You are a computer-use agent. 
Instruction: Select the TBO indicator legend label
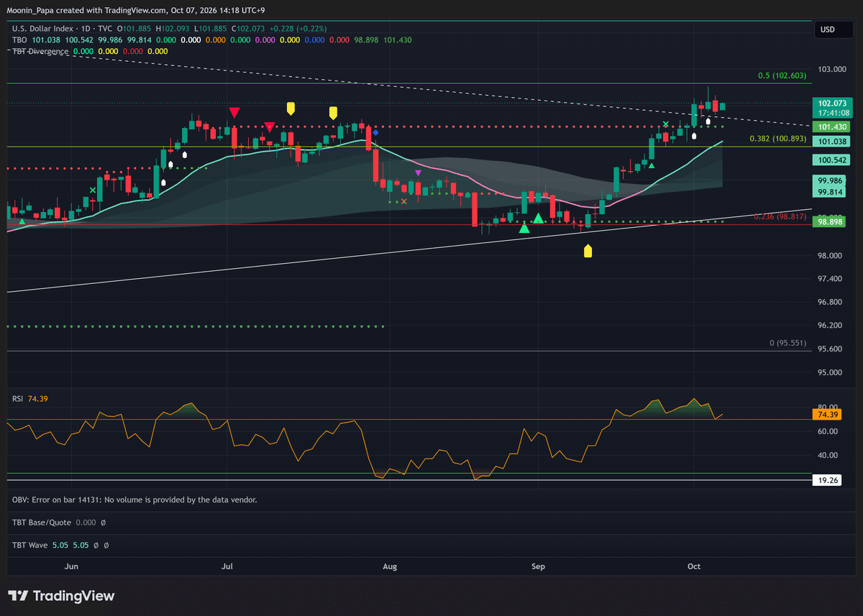[19, 40]
